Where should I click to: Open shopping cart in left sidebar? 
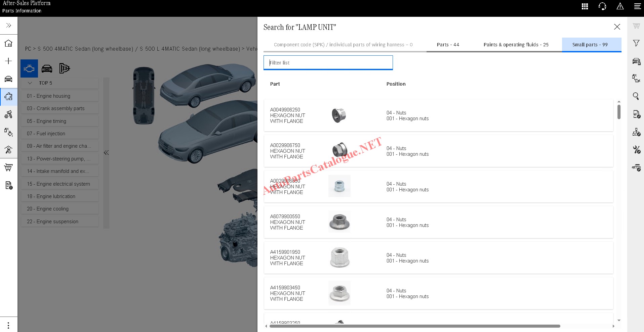click(x=8, y=167)
